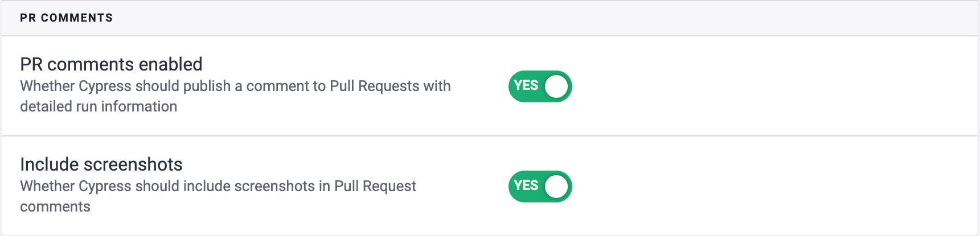980x236 pixels.
Task: Click the PR COMMENTS section header
Action: pos(66,18)
